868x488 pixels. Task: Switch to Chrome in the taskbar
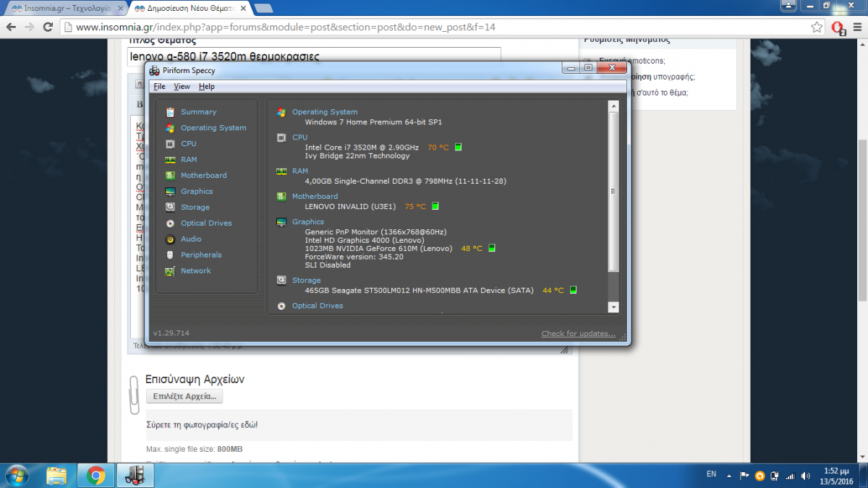click(95, 475)
